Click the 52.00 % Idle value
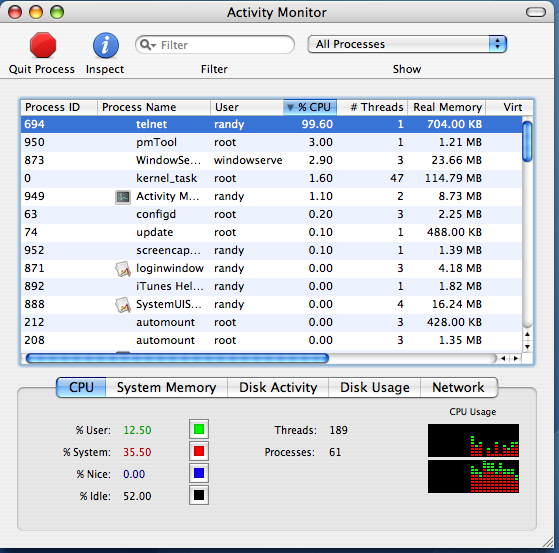 [x=137, y=496]
